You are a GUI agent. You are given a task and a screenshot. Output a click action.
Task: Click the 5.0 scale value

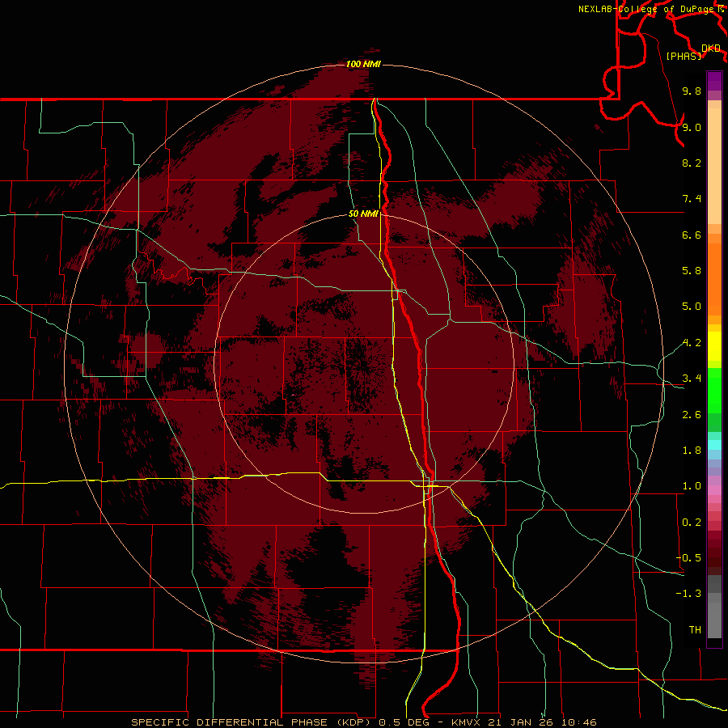coord(692,307)
